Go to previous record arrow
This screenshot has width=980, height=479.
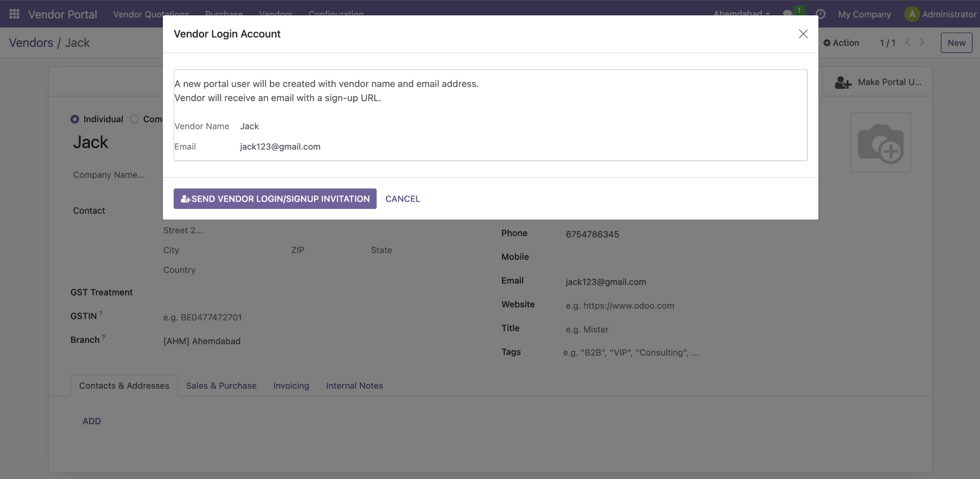coord(907,43)
